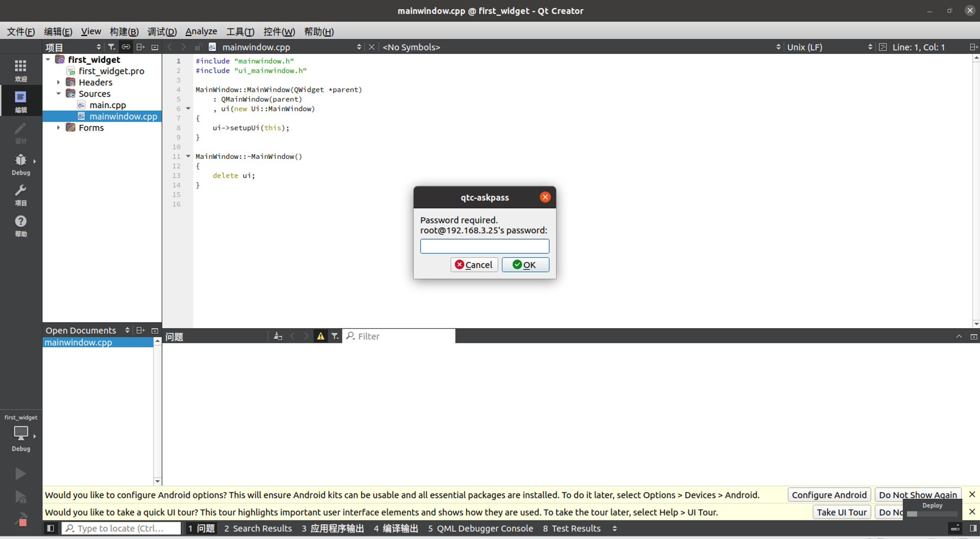Click the Deploy progress bar

(932, 514)
